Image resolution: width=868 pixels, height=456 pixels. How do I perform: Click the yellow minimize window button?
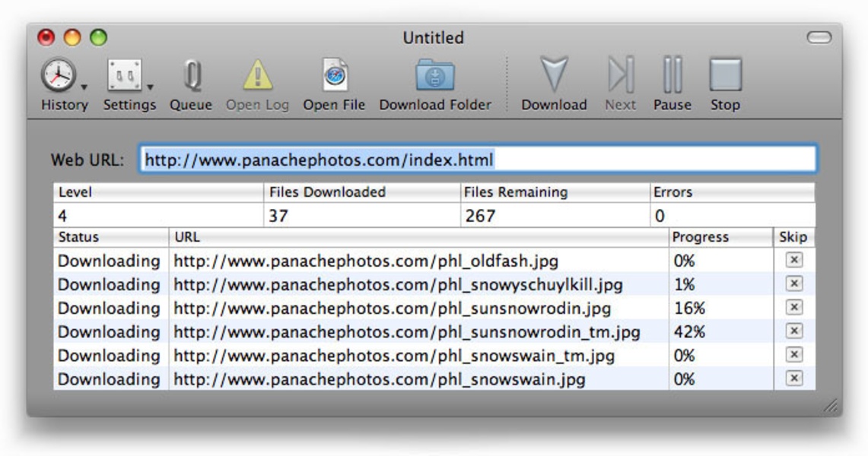[x=72, y=37]
